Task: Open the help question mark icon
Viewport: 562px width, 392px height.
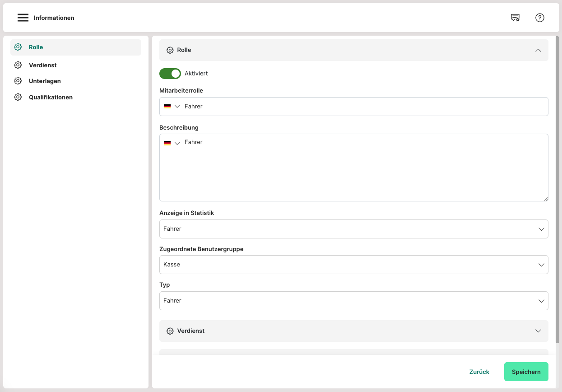Action: coord(540,18)
